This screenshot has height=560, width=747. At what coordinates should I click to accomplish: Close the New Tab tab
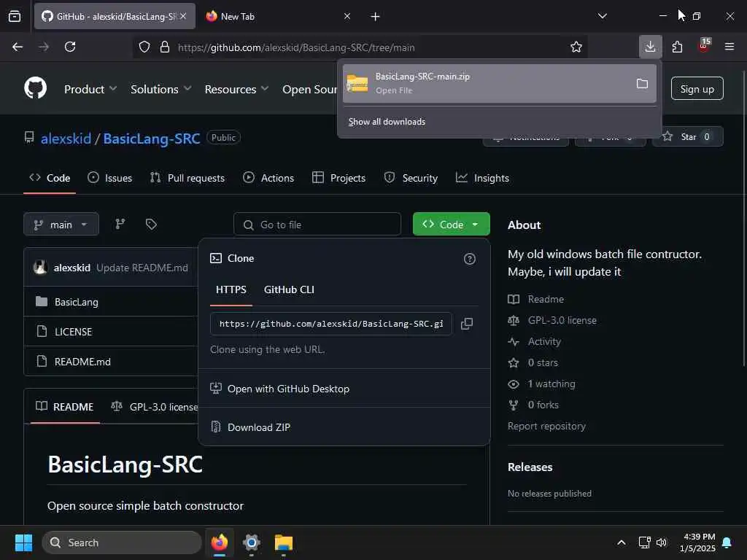pyautogui.click(x=347, y=16)
